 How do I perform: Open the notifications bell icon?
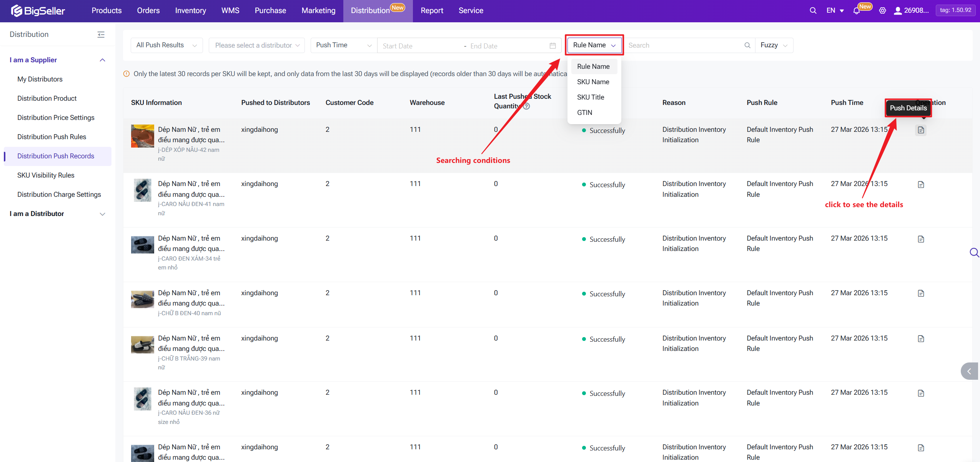[x=856, y=11]
